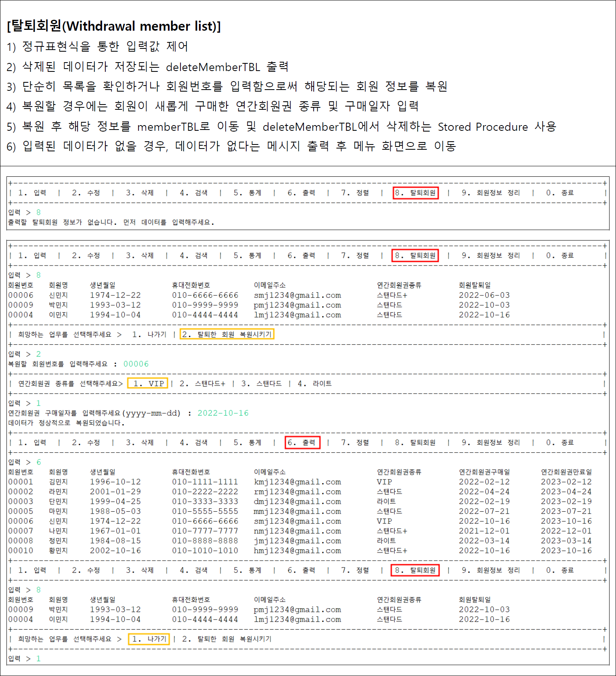This screenshot has width=616, height=676.
Task: Click email 'mmj1234@gmail.com'
Action: click(298, 511)
